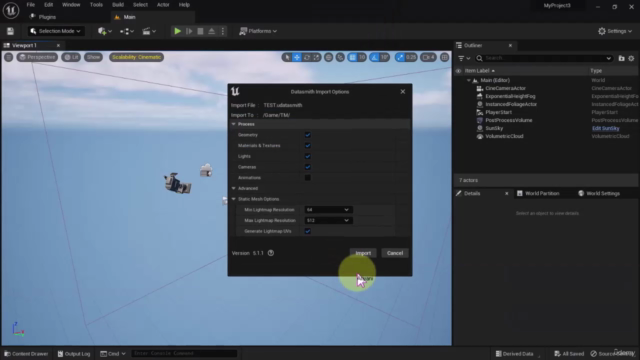Image resolution: width=640 pixels, height=360 pixels.
Task: Click the Edit SunSky link
Action: pos(606,128)
